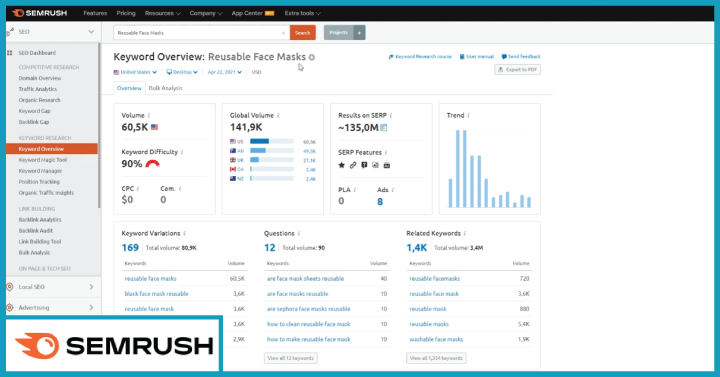Click the orange Search button
Viewport: 720px width, 377px height.
point(303,33)
